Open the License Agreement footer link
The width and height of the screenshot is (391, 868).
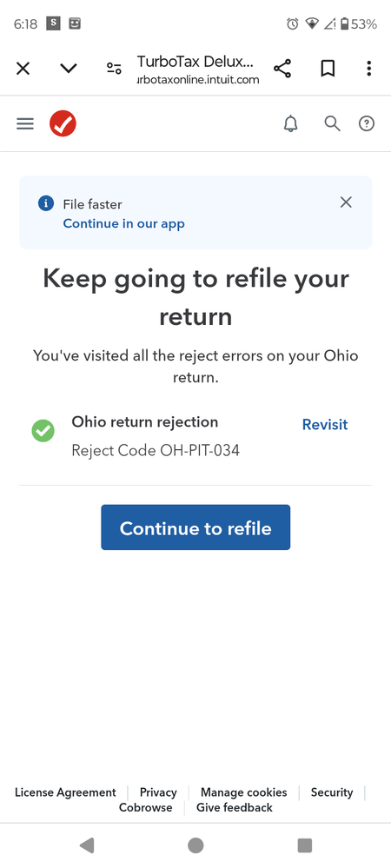point(65,792)
